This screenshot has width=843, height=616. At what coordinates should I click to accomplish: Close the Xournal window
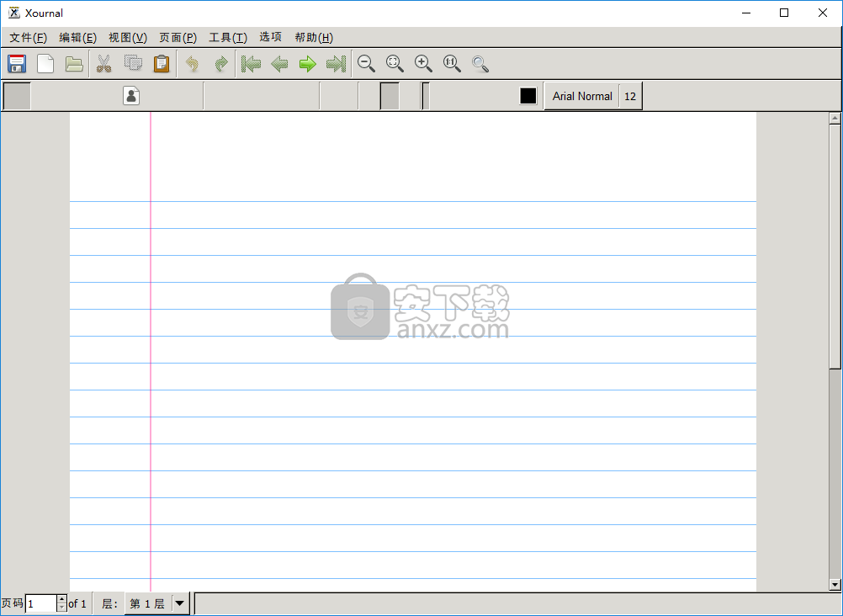(823, 13)
